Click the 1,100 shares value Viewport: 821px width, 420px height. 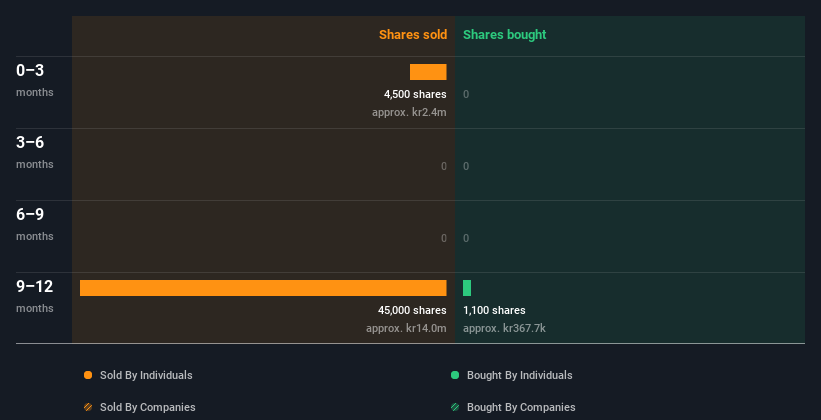(494, 310)
